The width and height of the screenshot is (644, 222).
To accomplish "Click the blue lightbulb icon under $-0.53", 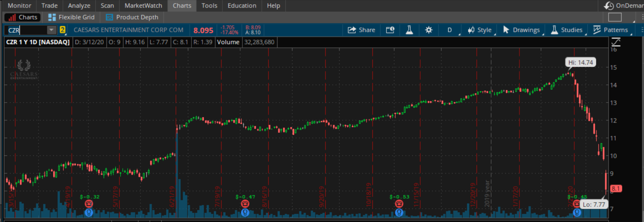I will pos(399,212).
